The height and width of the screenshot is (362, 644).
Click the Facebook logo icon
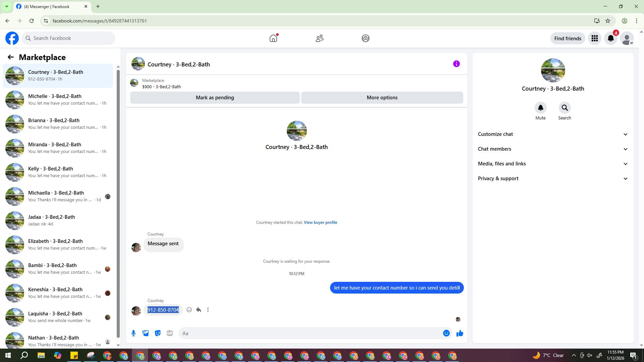pos(12,38)
